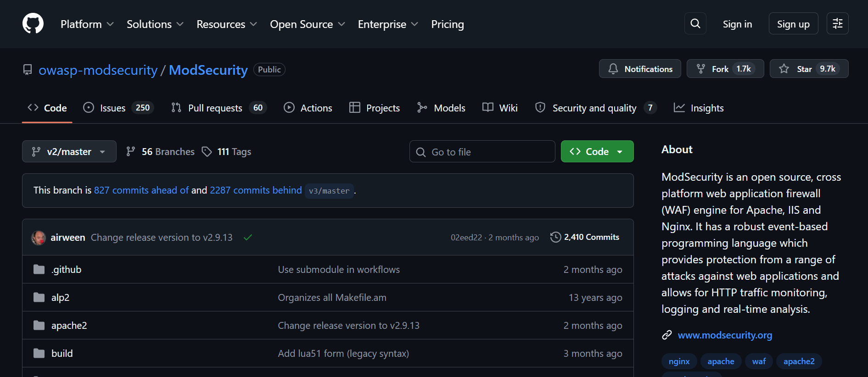Switch to the Code tab
The width and height of the screenshot is (868, 377).
point(47,108)
